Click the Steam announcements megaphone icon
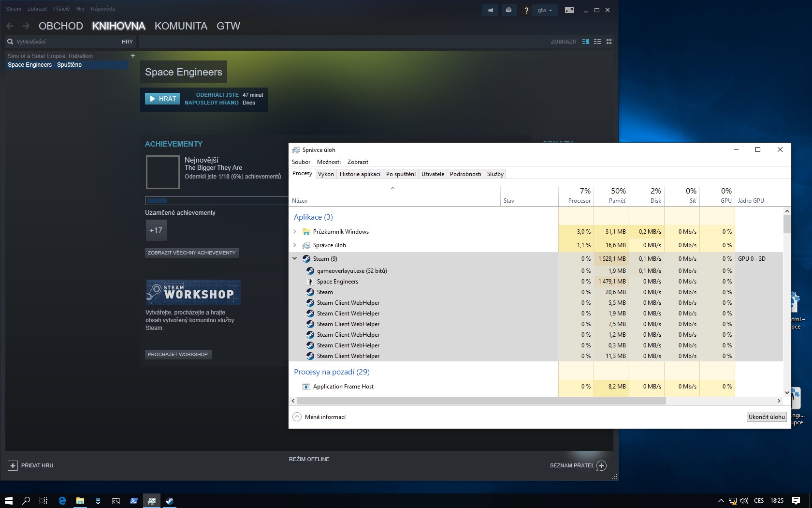812x508 pixels. coord(490,10)
